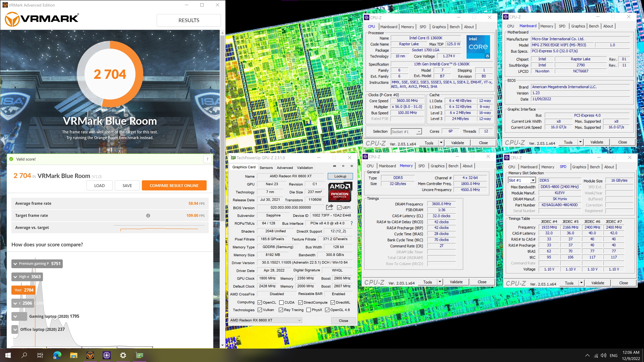The image size is (644, 362).
Task: Click Validate in the Memory CPU-Z window
Action: (x=456, y=282)
